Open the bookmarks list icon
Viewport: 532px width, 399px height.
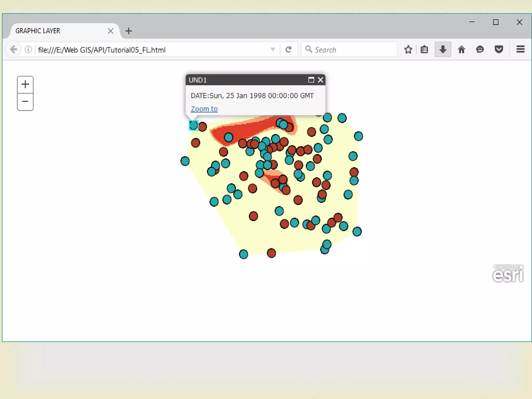click(424, 49)
